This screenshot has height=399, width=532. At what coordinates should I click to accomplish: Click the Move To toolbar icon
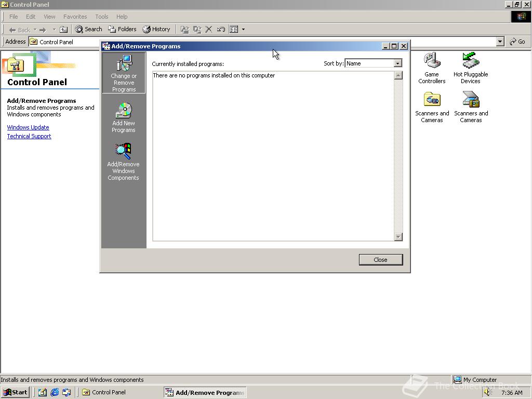[x=184, y=30]
